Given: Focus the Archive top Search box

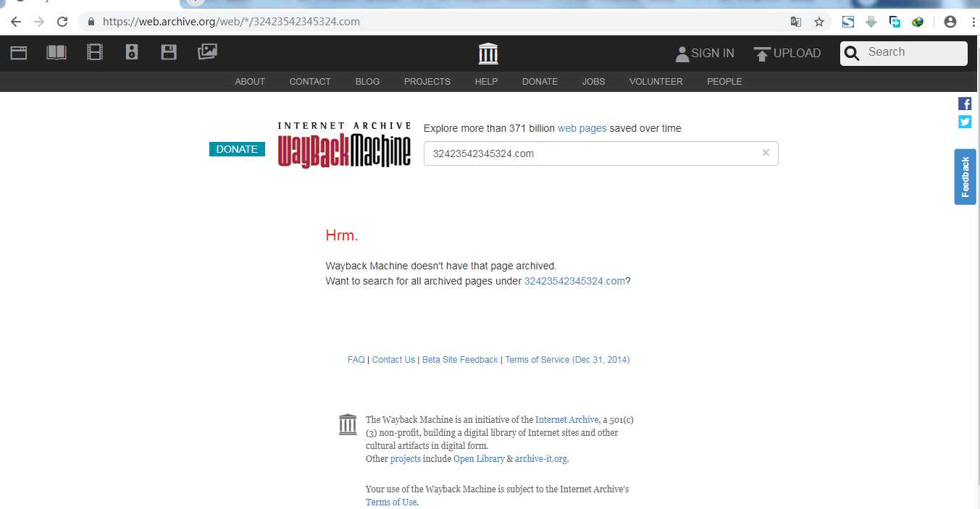Looking at the screenshot, I should (x=903, y=53).
